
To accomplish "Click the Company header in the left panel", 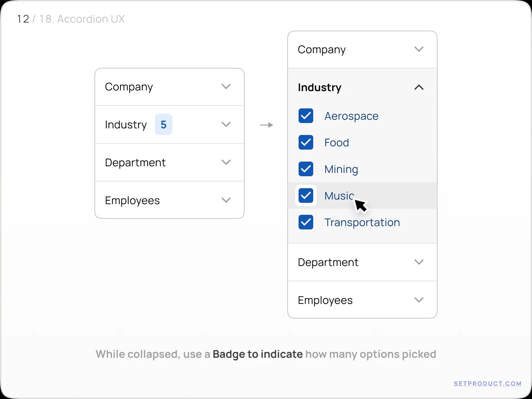I will point(129,86).
